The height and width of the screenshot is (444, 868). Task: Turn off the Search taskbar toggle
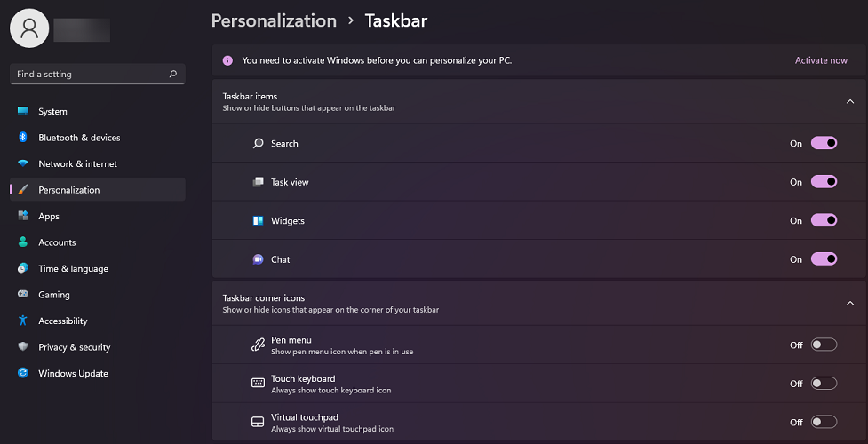pos(824,143)
